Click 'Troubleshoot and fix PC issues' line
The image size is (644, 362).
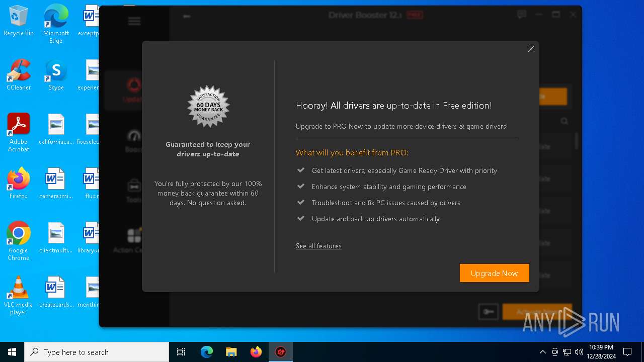click(x=386, y=203)
